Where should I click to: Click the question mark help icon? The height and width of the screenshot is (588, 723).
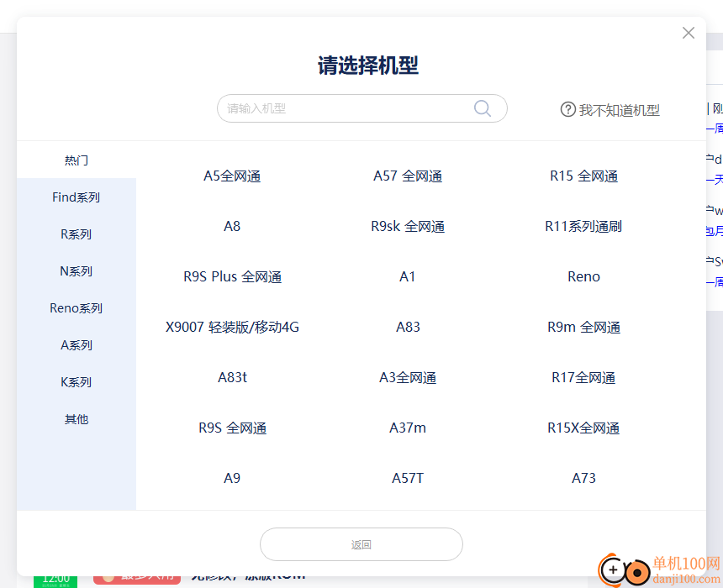click(x=567, y=109)
